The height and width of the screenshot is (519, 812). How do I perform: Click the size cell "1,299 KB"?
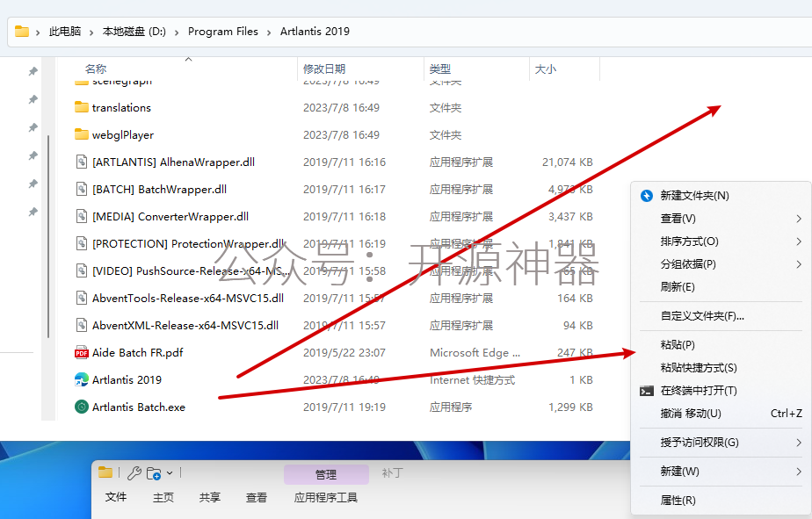coord(570,407)
